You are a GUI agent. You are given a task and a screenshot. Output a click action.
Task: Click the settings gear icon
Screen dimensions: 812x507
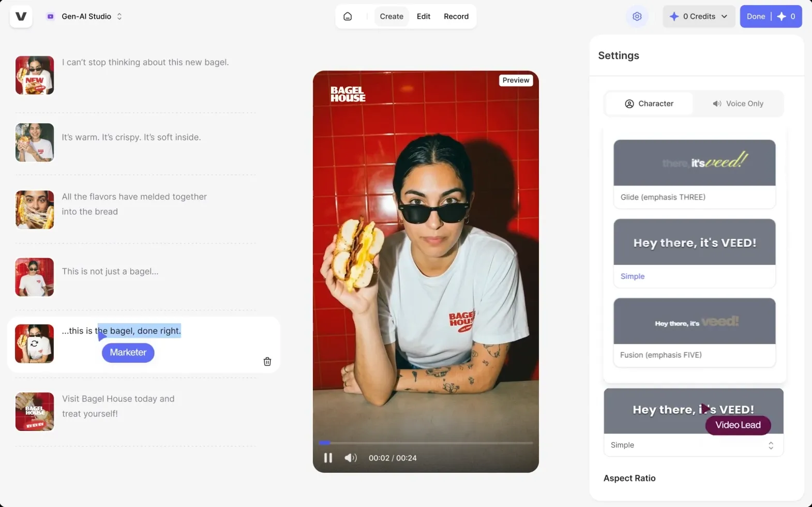637,17
